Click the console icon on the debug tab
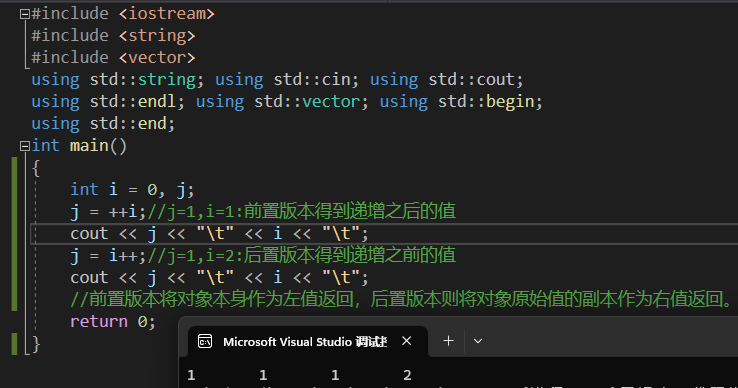This screenshot has height=388, width=738. [x=205, y=341]
